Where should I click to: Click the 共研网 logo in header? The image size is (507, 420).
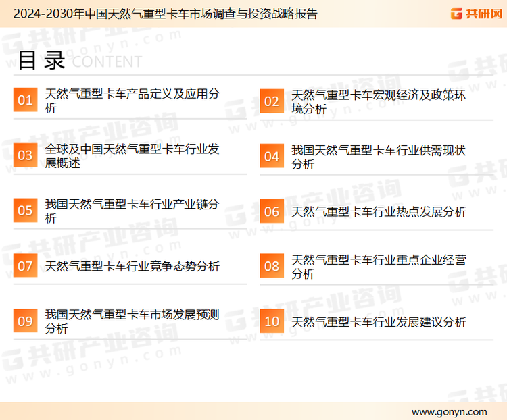tap(475, 14)
